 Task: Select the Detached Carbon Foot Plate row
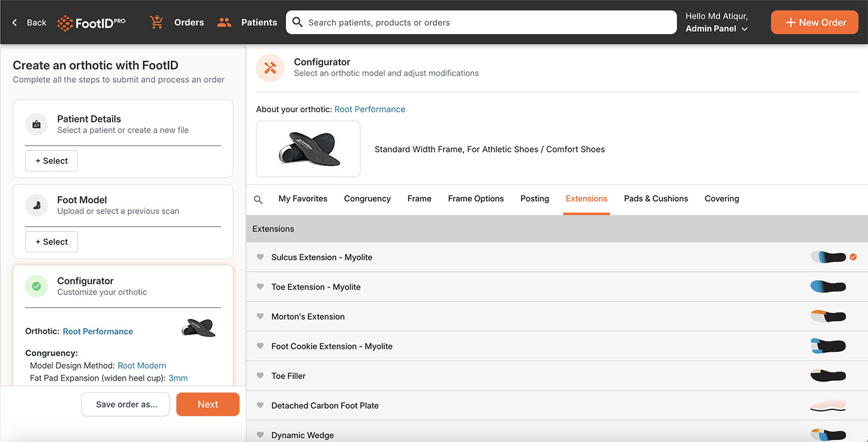tap(557, 405)
